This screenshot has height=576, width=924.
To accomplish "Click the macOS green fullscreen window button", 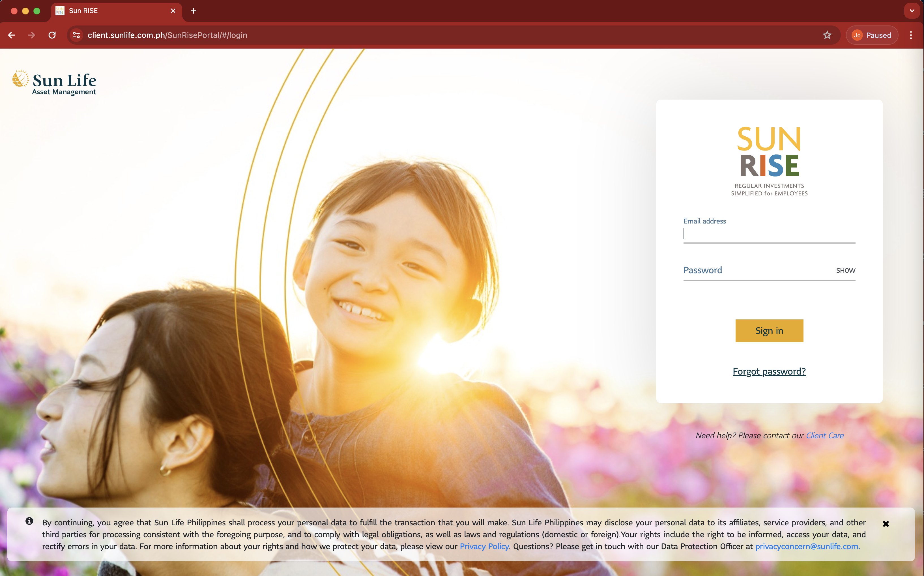I will pos(37,11).
